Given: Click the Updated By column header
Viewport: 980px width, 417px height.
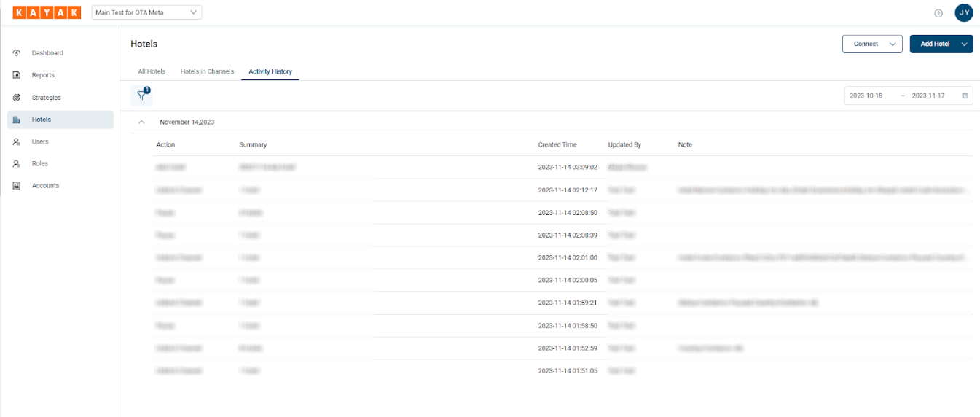Looking at the screenshot, I should coord(624,145).
